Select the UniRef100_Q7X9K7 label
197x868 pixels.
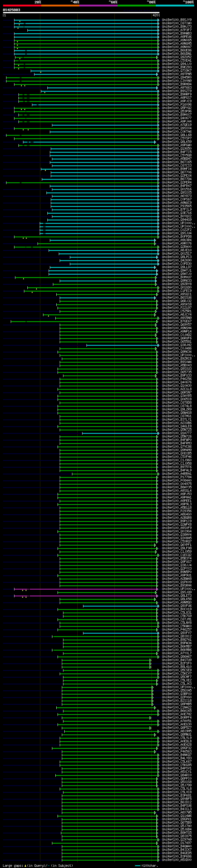pos(177,71)
